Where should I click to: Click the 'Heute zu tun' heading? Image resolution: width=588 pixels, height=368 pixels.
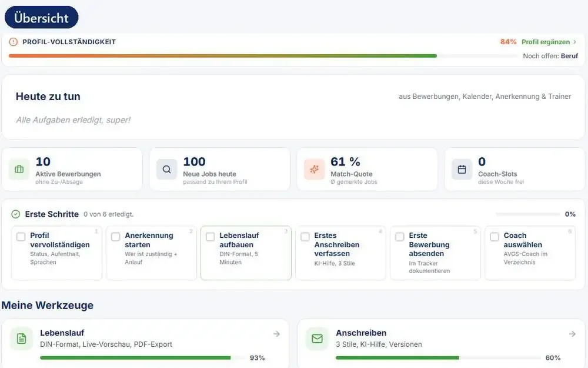(x=48, y=97)
